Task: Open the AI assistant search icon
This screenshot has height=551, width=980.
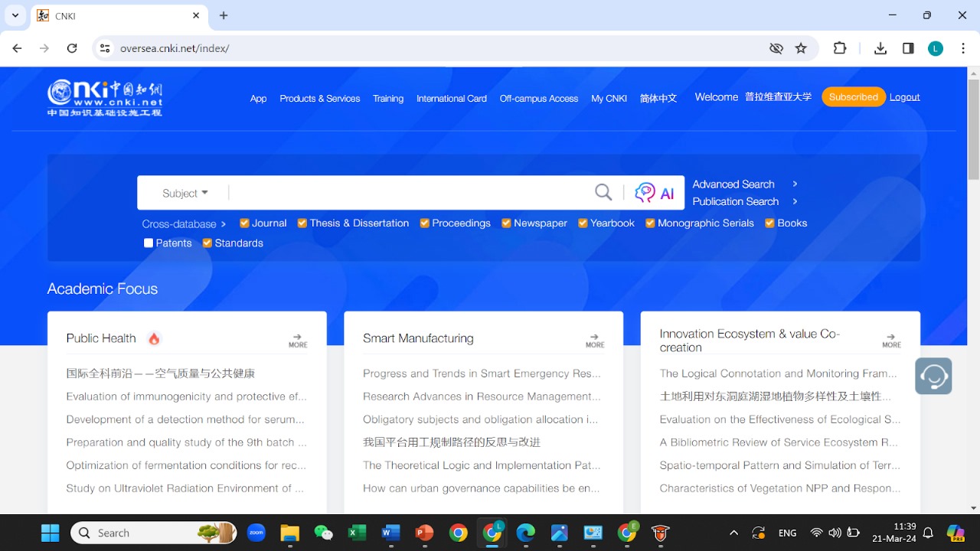Action: coord(655,193)
